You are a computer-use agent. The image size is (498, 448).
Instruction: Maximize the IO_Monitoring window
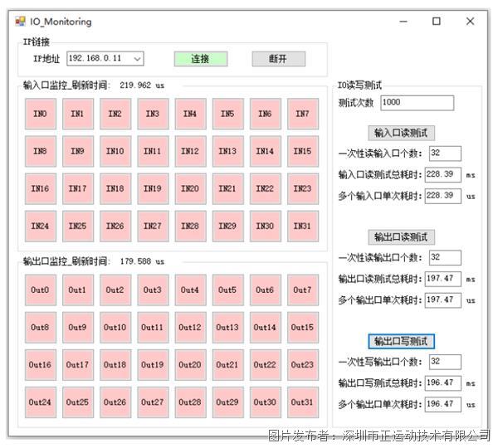(x=437, y=22)
